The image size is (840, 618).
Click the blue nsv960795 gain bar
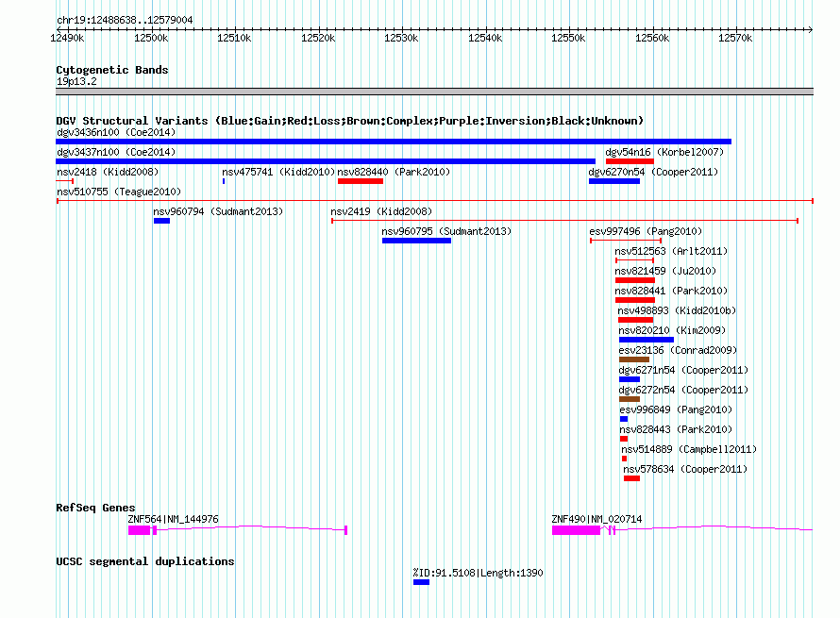[x=417, y=241]
